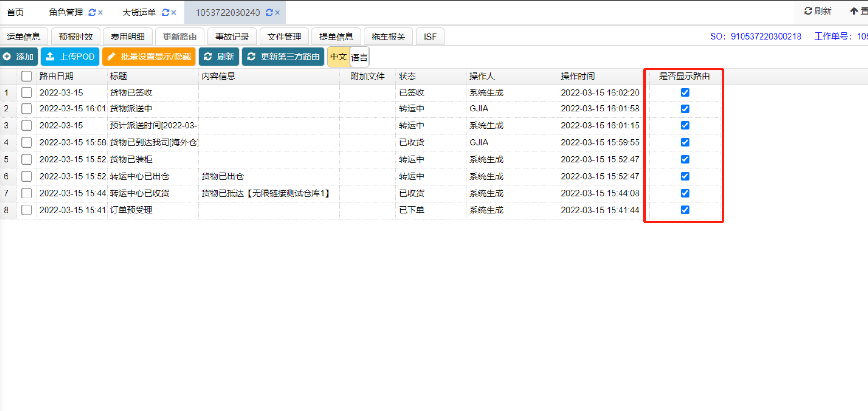
Task: Go to the 首页 tab
Action: tap(15, 13)
